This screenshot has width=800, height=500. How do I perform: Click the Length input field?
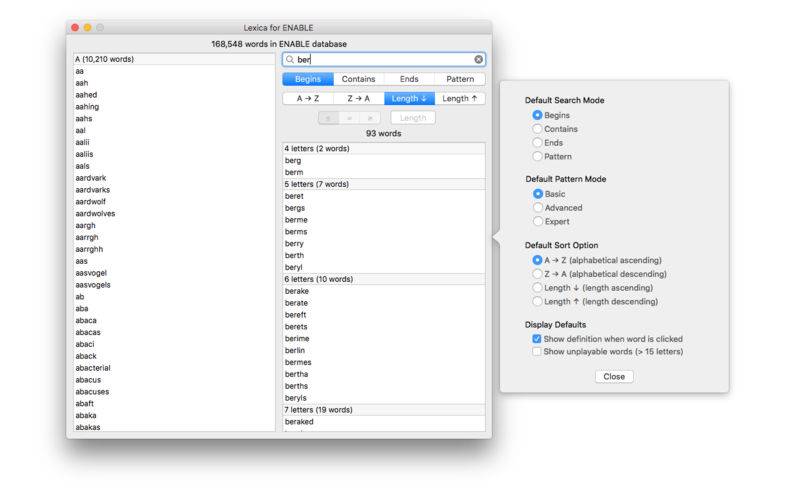(x=413, y=118)
